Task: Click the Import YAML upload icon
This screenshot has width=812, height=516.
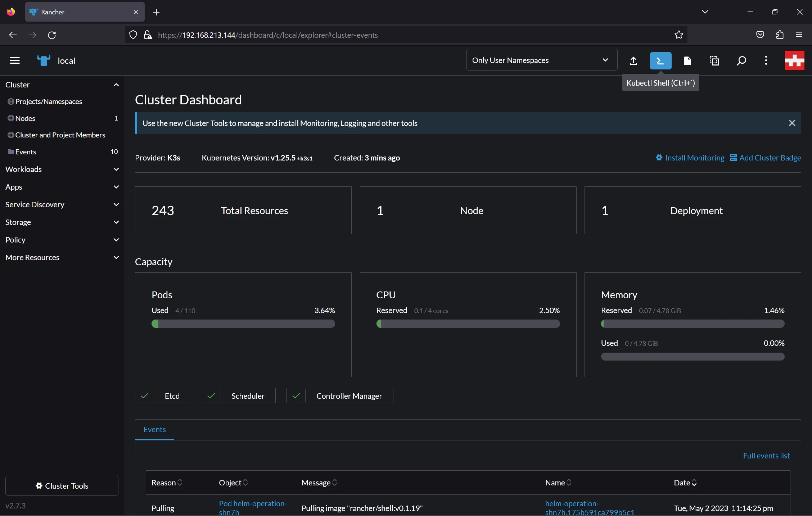Action: click(x=633, y=60)
